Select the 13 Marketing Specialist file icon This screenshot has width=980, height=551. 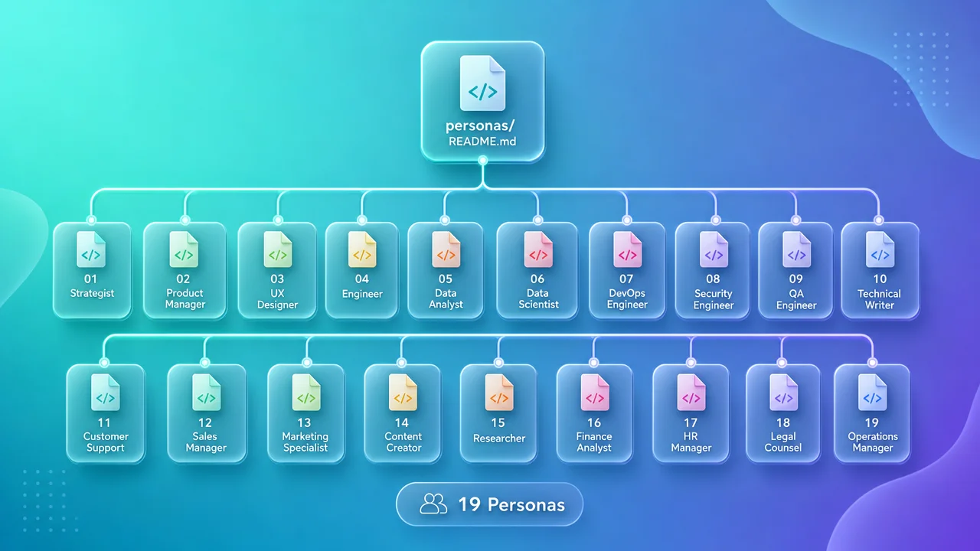click(x=305, y=393)
